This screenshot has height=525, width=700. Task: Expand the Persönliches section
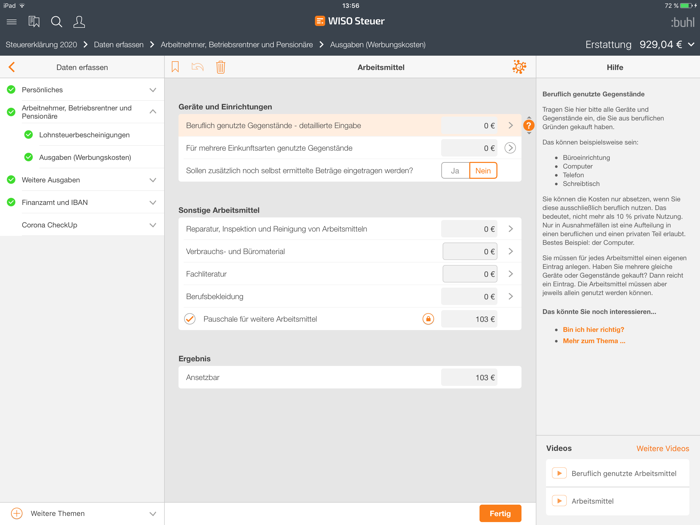[153, 90]
